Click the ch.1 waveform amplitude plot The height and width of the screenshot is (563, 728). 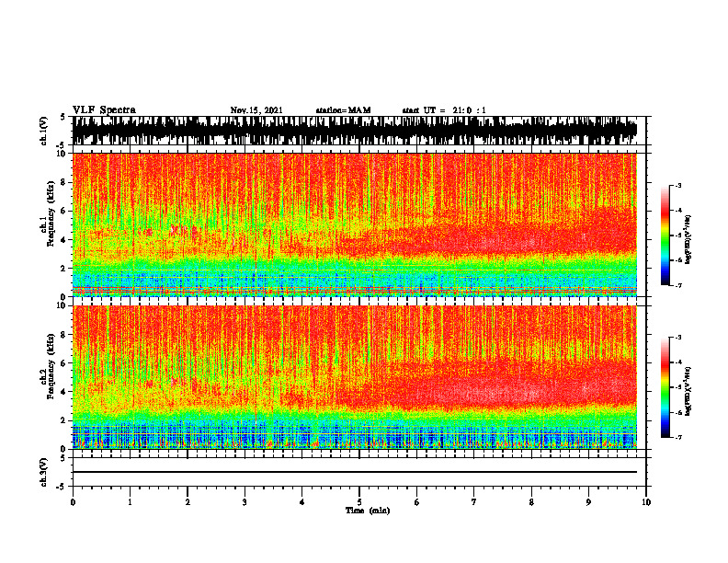pos(355,131)
